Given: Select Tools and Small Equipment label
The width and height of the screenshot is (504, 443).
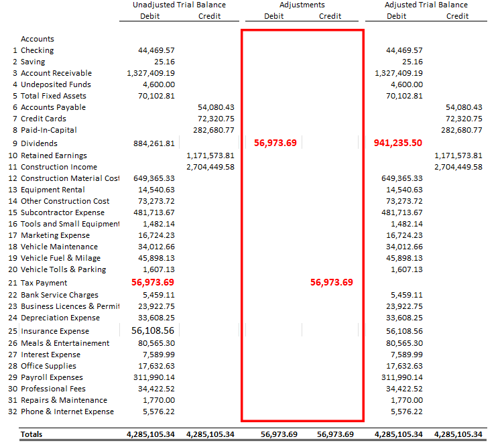Looking at the screenshot, I should (70, 224).
